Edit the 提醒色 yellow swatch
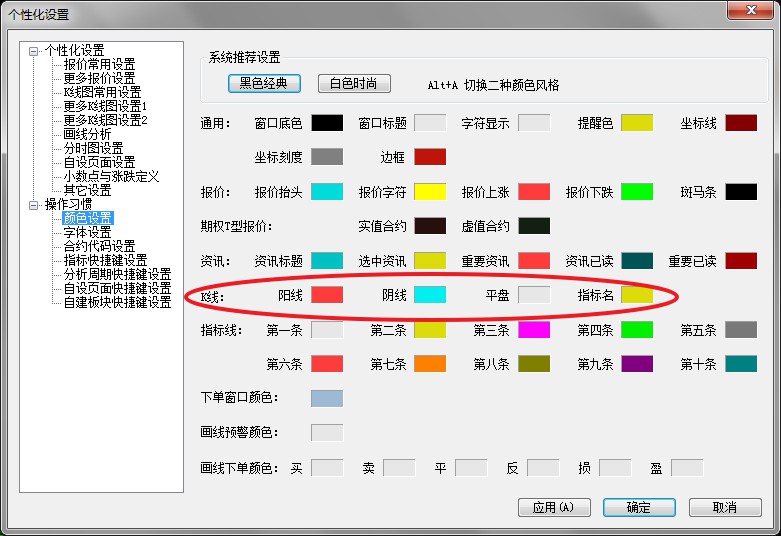 tap(637, 123)
